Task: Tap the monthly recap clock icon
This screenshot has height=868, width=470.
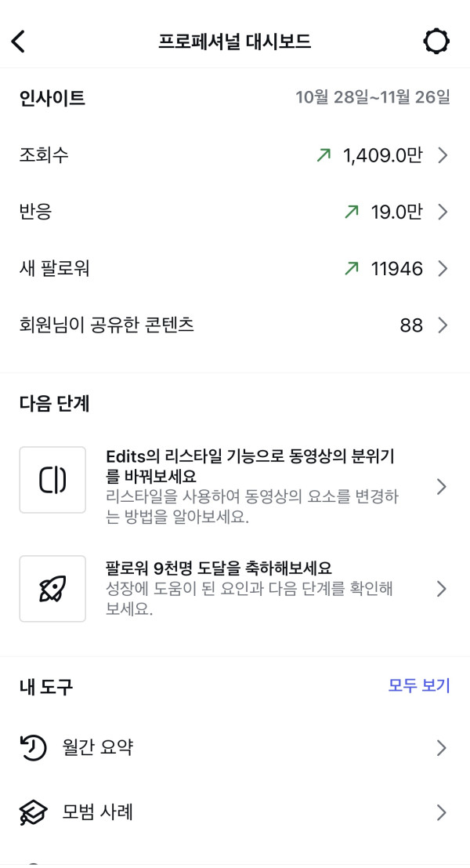Action: (33, 748)
